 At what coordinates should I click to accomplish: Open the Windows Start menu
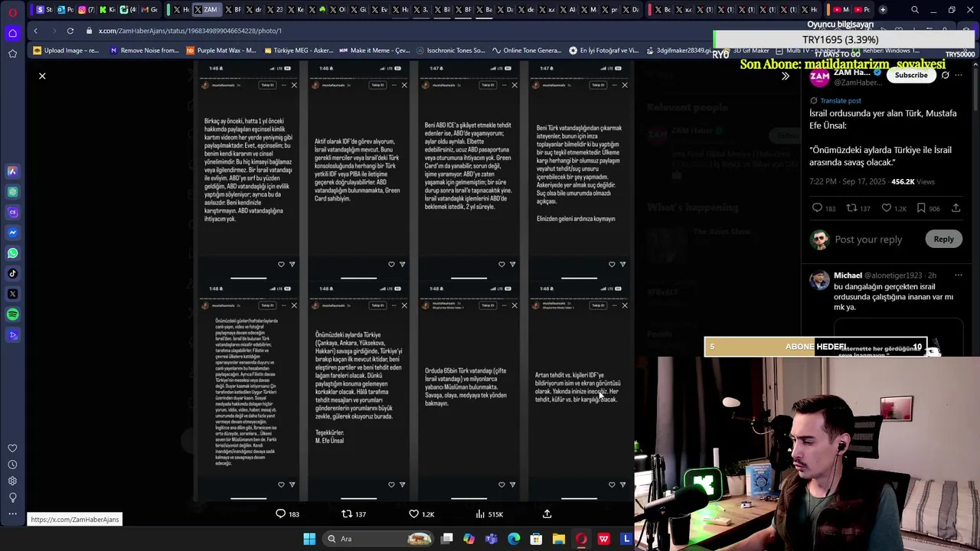309,539
